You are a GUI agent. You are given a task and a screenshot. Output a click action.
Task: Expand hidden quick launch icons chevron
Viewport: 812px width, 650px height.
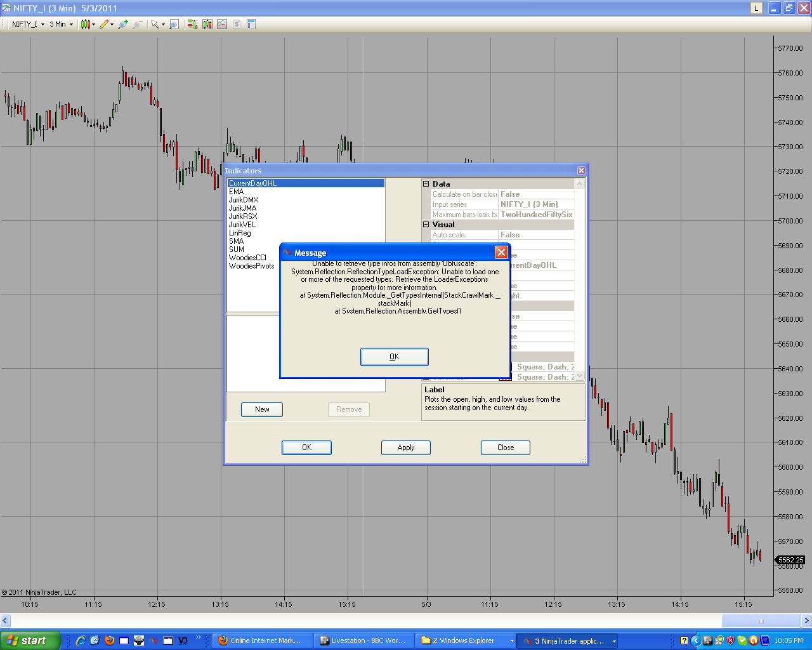point(198,638)
